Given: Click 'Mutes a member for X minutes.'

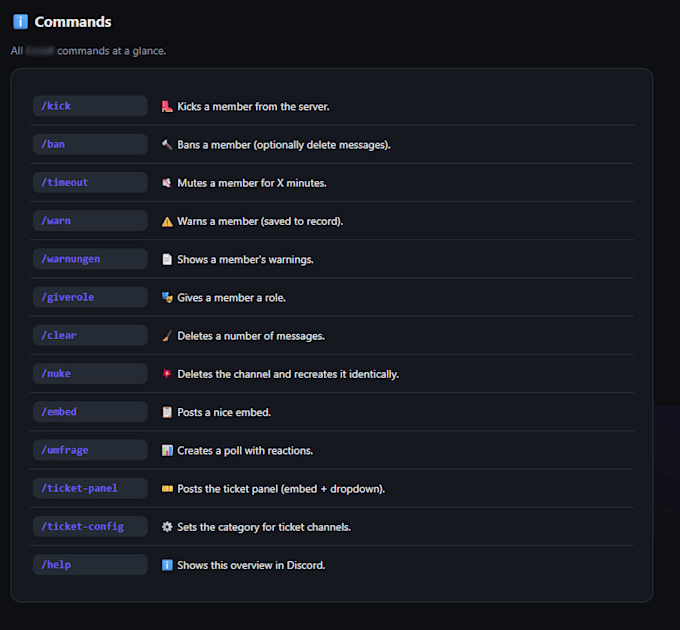Looking at the screenshot, I should click(x=252, y=183).
